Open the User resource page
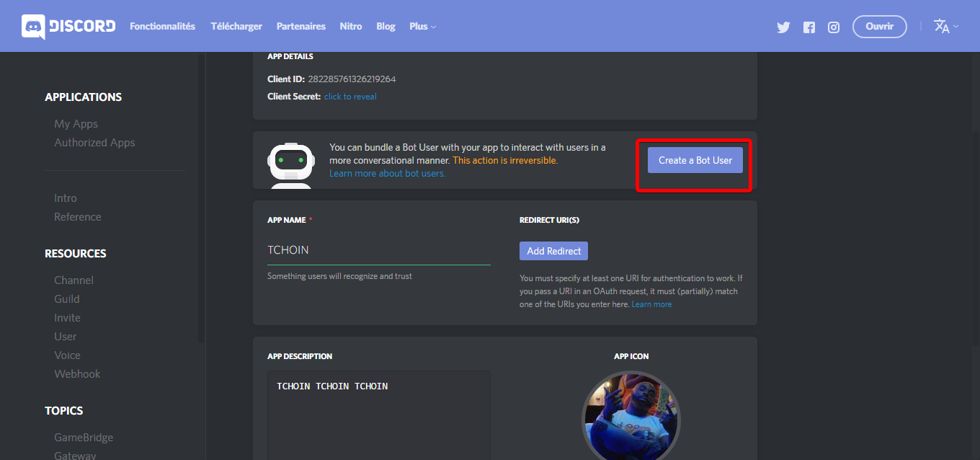Screen dimensions: 980x460 point(65,337)
